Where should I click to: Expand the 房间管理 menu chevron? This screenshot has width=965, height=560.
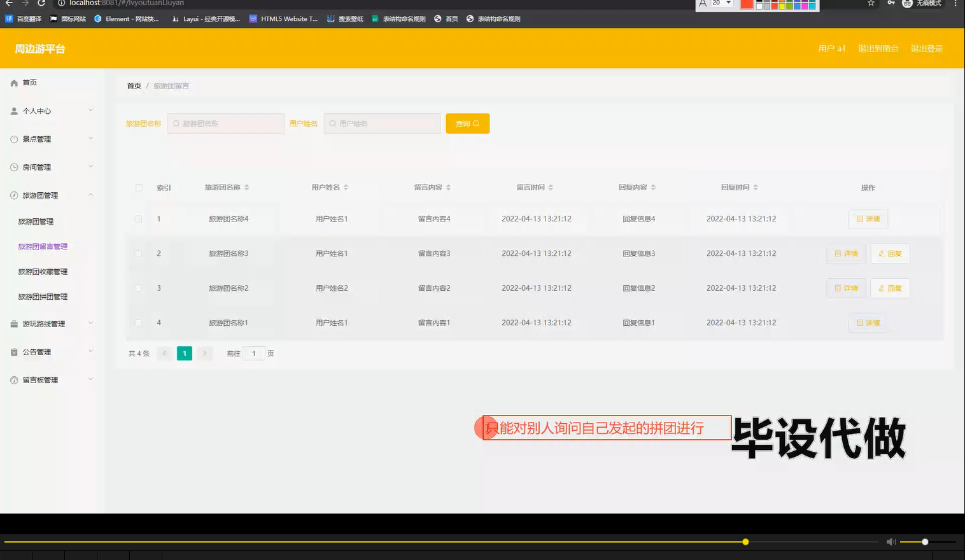click(91, 167)
